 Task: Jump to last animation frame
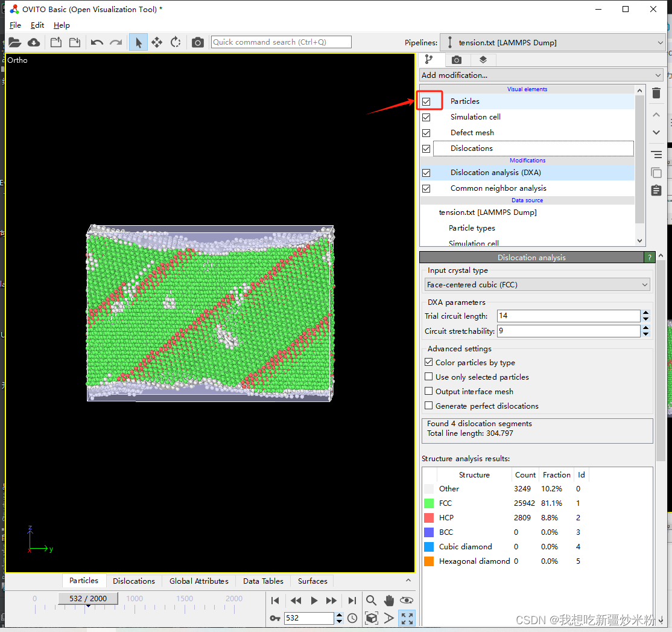[x=352, y=601]
